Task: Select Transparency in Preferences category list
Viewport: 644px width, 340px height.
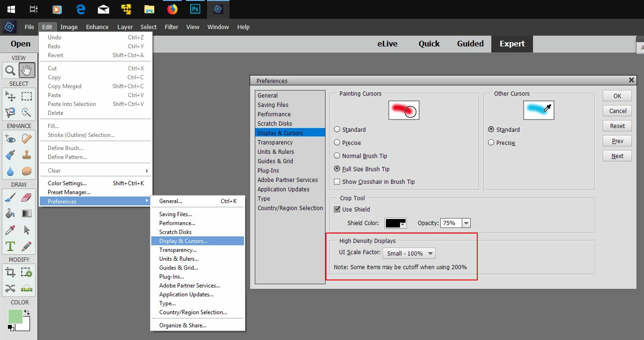Action: (x=290, y=142)
